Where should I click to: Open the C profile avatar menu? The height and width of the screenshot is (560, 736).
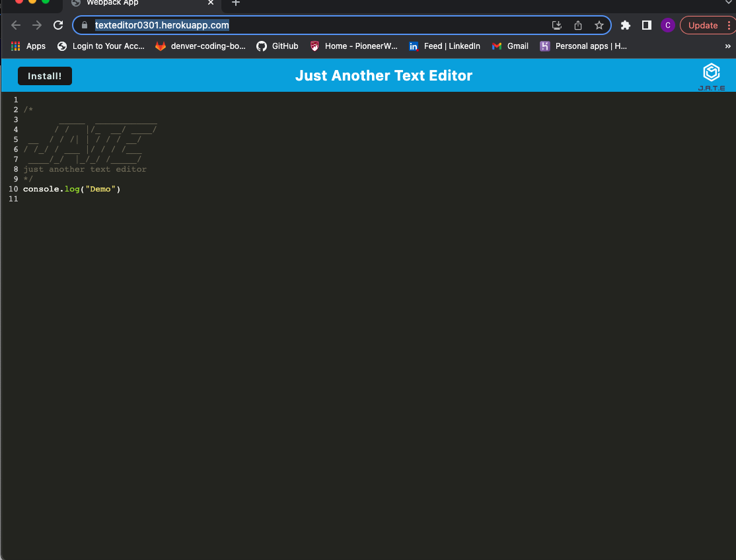point(667,25)
